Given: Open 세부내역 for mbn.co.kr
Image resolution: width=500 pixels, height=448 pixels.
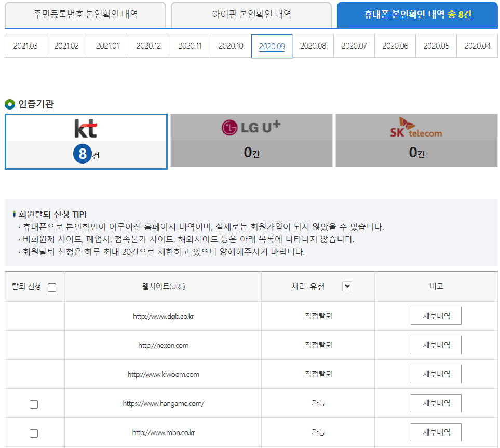Looking at the screenshot, I should point(436,432).
